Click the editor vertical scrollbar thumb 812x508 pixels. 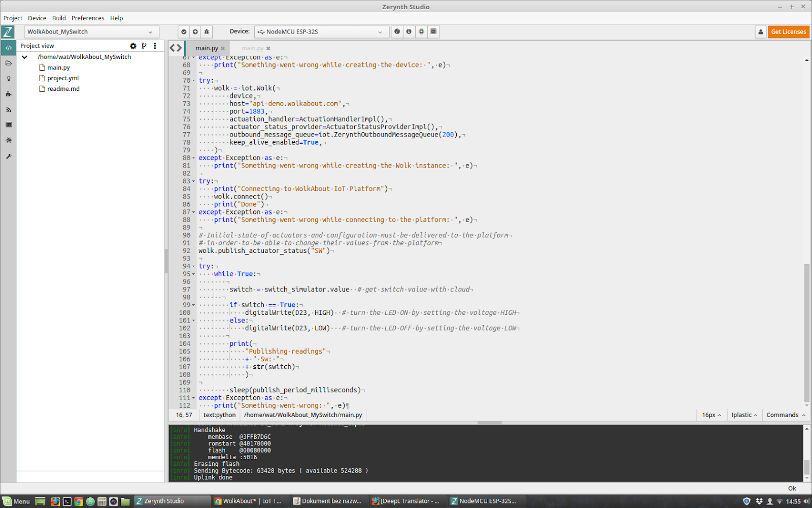click(x=807, y=333)
